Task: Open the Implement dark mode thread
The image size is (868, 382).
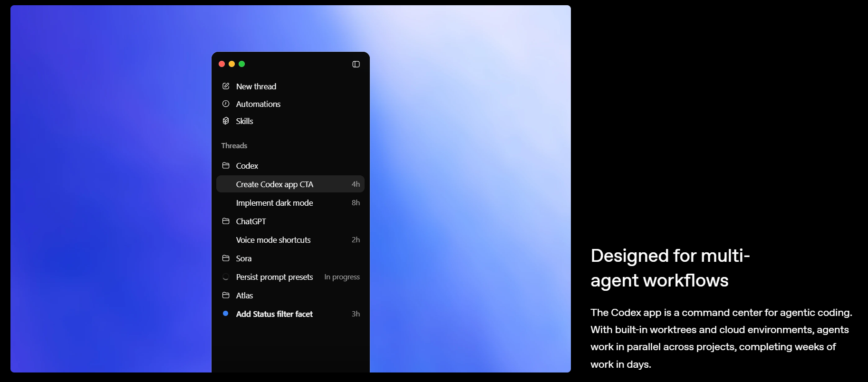Action: (274, 203)
